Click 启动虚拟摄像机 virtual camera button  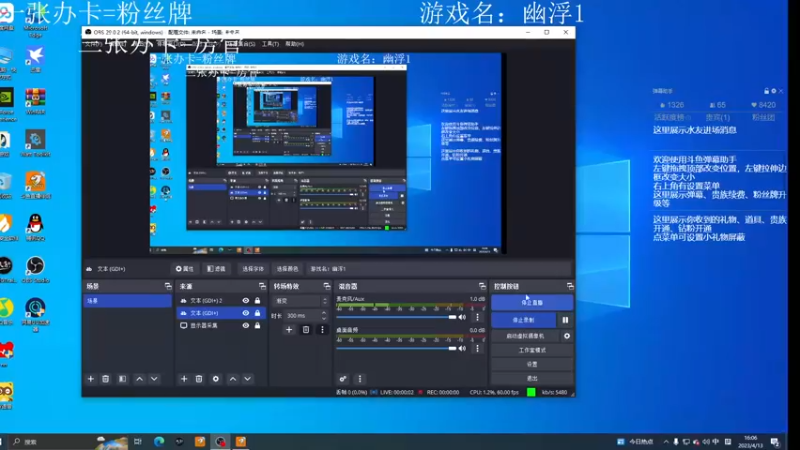pos(525,336)
